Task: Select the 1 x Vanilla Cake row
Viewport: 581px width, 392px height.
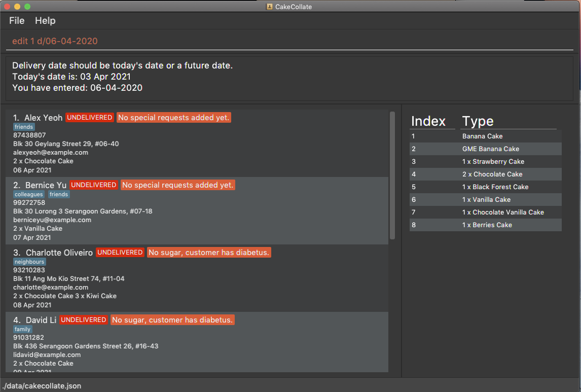Action: [x=485, y=199]
